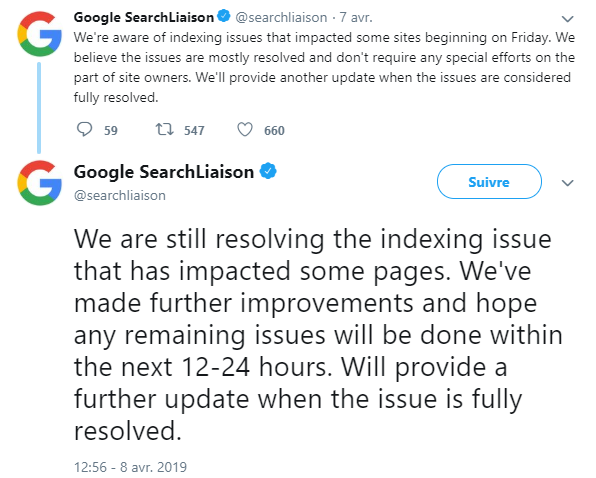Open Google SearchLiaison name on main tweet

click(x=164, y=172)
